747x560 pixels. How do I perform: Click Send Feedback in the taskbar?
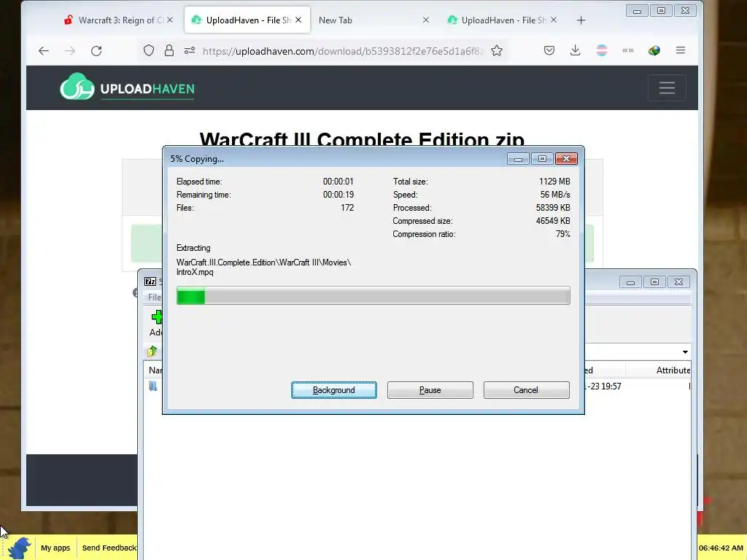[109, 548]
